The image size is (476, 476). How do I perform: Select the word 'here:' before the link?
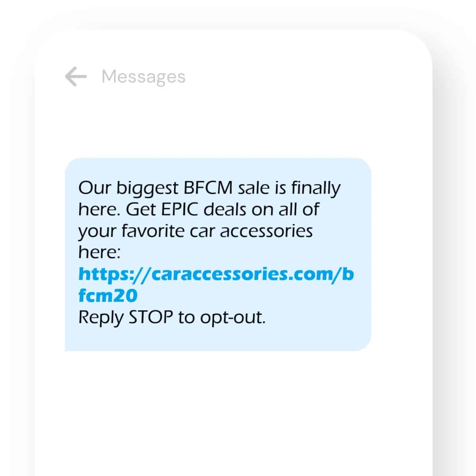pyautogui.click(x=100, y=251)
